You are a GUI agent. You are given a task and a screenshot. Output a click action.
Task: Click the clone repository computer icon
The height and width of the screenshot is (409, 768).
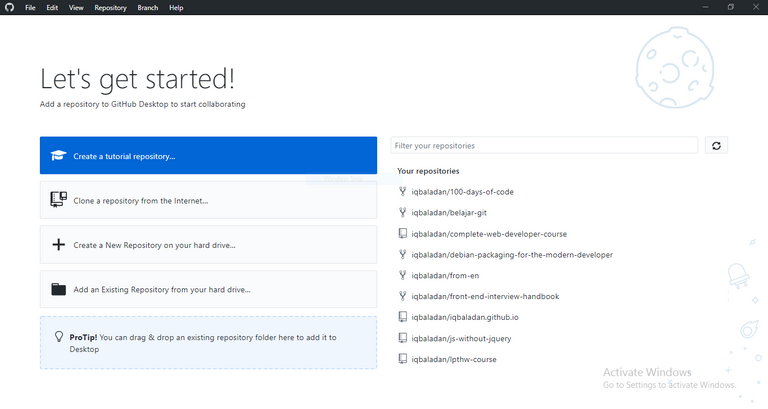coord(58,199)
